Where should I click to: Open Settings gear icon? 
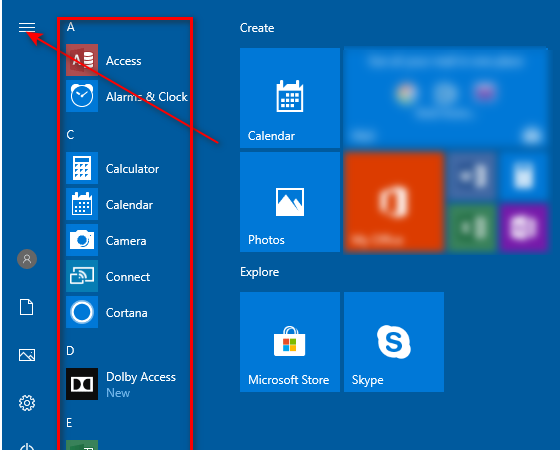point(27,403)
